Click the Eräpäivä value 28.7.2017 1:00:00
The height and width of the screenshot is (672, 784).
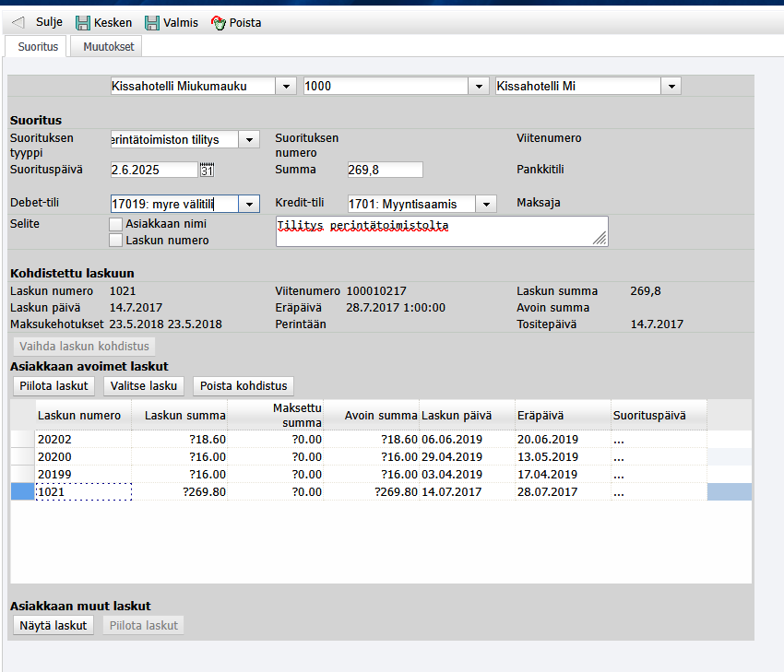396,307
